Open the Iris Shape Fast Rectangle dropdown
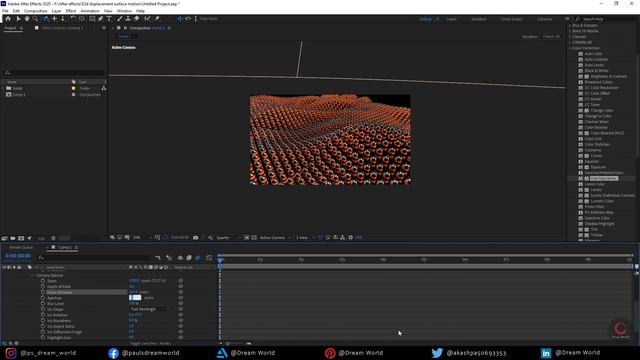Image resolution: width=640 pixels, height=360 pixels. pyautogui.click(x=150, y=309)
